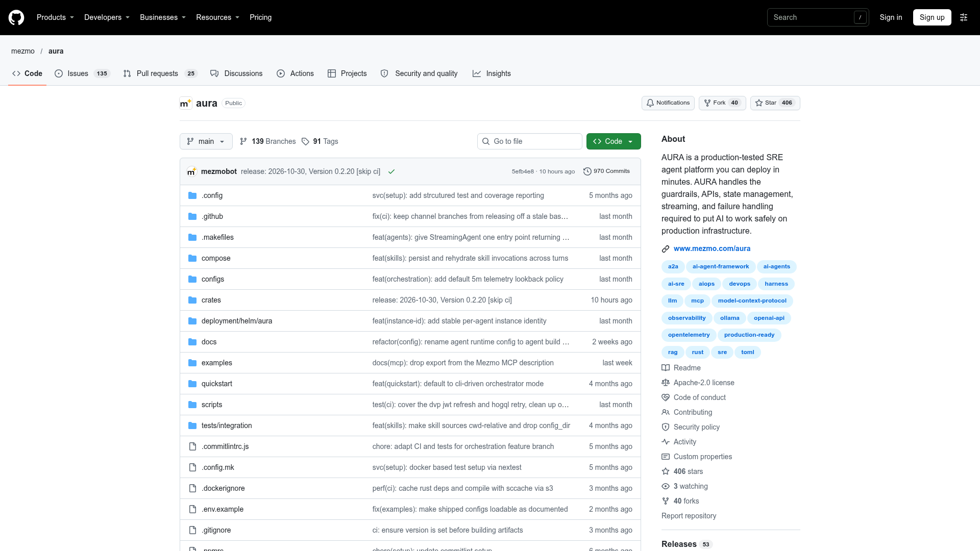Click the commits history clock icon
The height and width of the screenshot is (551, 980).
point(587,171)
